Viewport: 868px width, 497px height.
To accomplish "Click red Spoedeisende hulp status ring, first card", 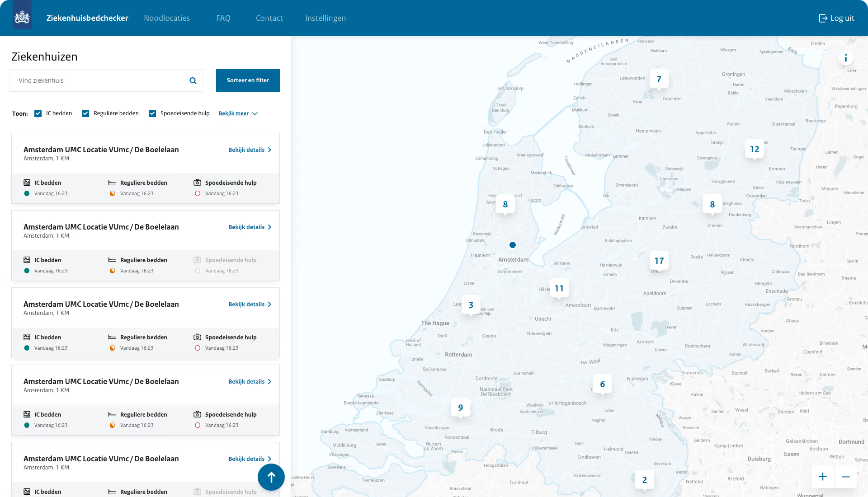I will [198, 193].
